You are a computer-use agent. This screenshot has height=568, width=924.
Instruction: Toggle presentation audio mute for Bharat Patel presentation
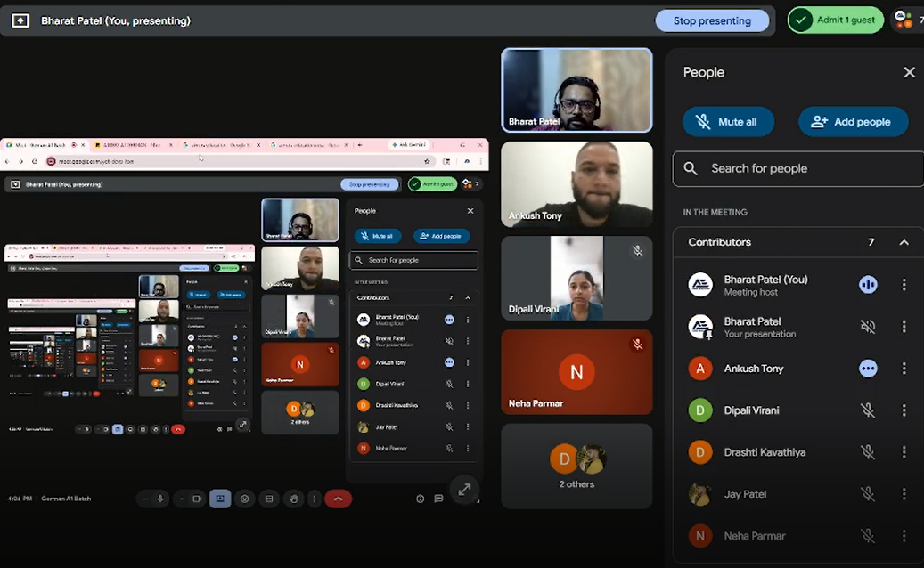(x=868, y=327)
